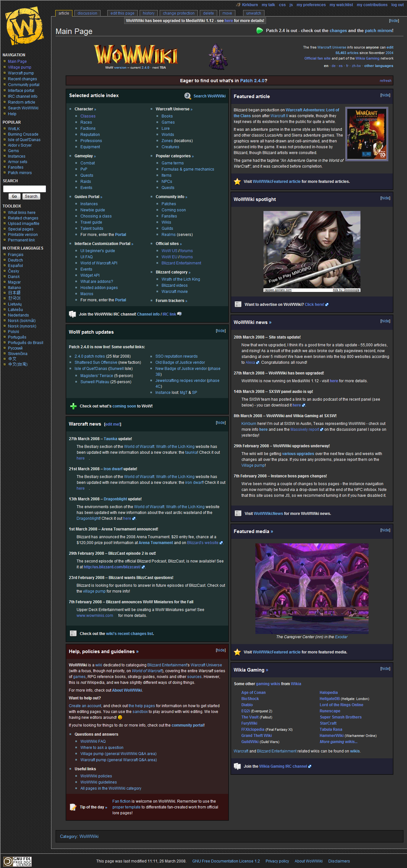Open my preferences in top menu
Screen dimensions: 407x868
tap(311, 5)
